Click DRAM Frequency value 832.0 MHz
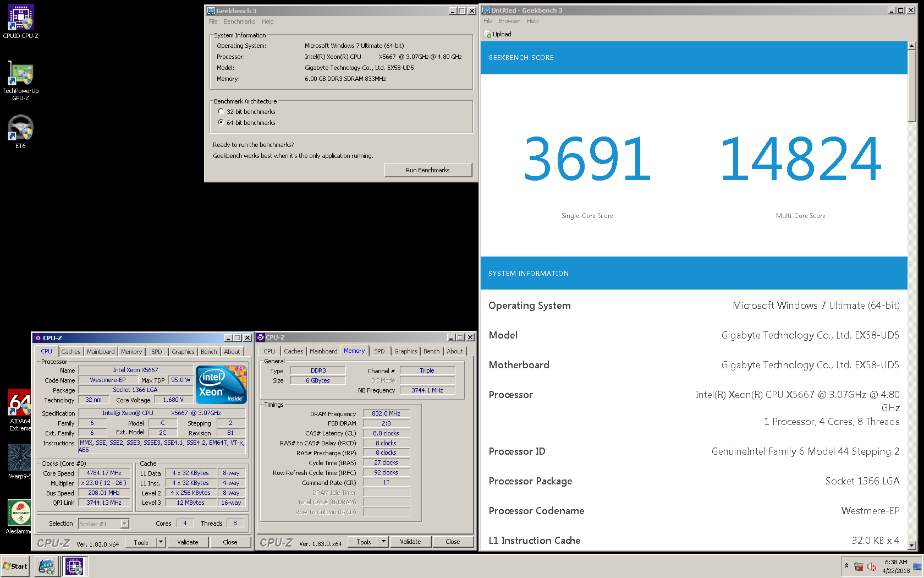The image size is (924, 578). (386, 413)
